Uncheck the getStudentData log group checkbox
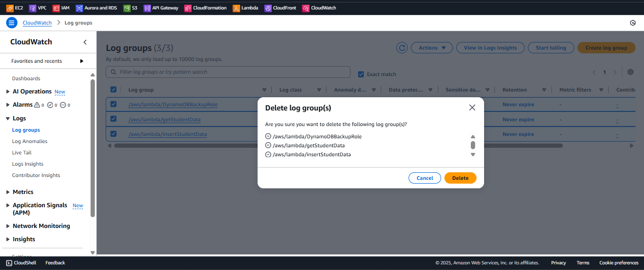 [x=113, y=119]
